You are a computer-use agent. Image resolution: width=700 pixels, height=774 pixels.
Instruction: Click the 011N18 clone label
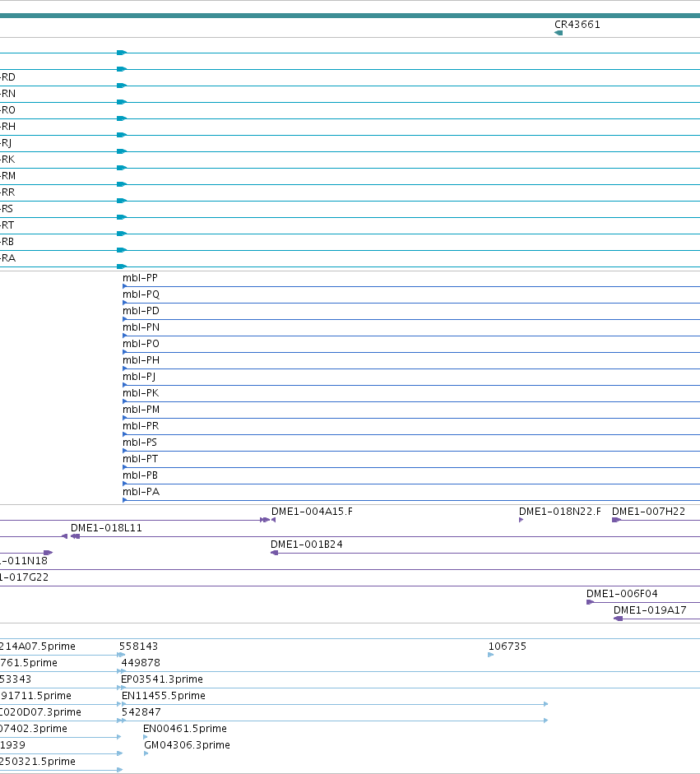coord(24,561)
